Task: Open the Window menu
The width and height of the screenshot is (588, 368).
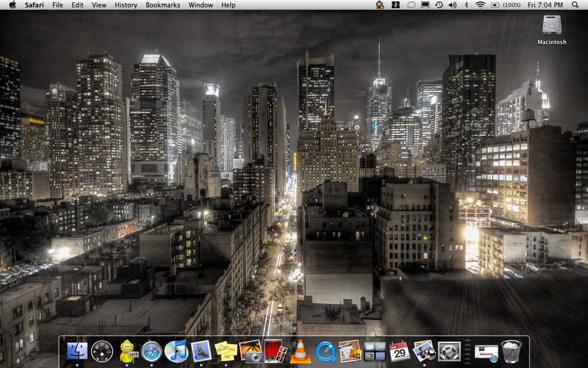Action: coord(200,5)
